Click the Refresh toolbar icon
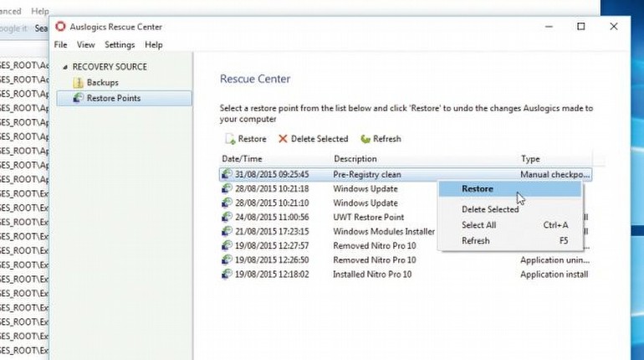 (x=365, y=139)
